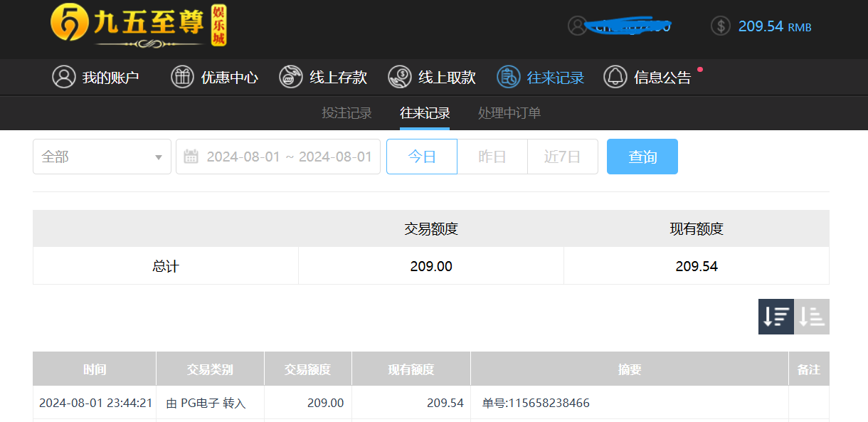The image size is (868, 422).
Task: Select descending sort order toggle
Action: click(776, 317)
